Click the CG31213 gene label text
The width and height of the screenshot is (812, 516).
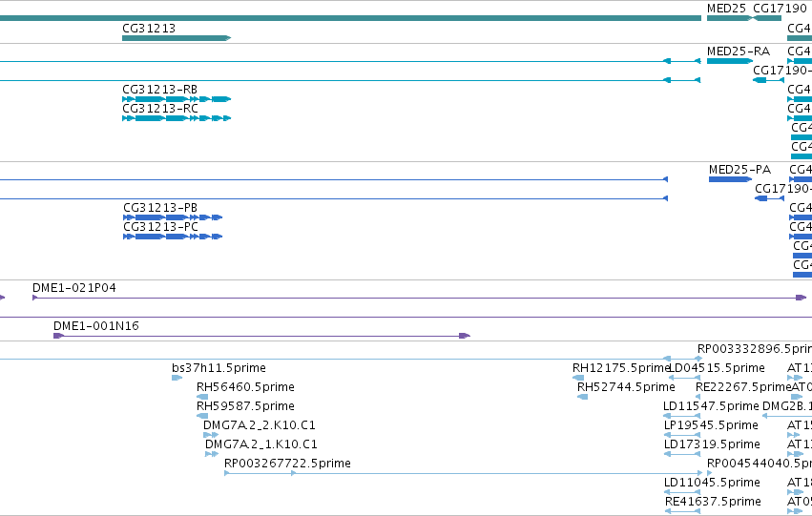[149, 29]
